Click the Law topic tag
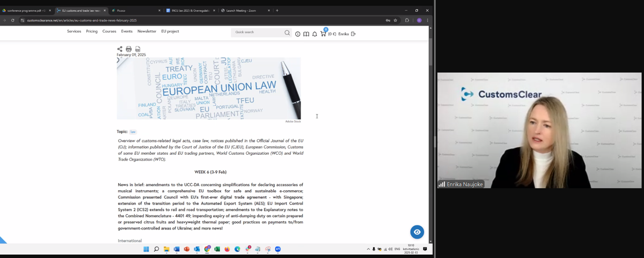 [x=133, y=132]
